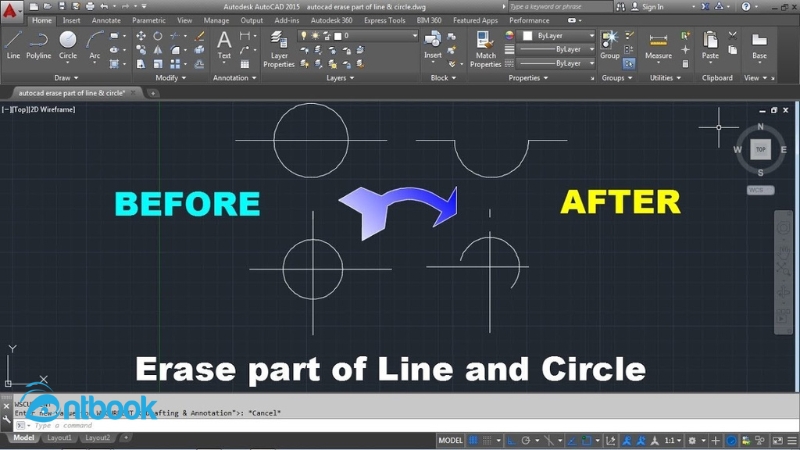The width and height of the screenshot is (800, 450).
Task: Open the Insert ribbon tab
Action: click(x=71, y=20)
